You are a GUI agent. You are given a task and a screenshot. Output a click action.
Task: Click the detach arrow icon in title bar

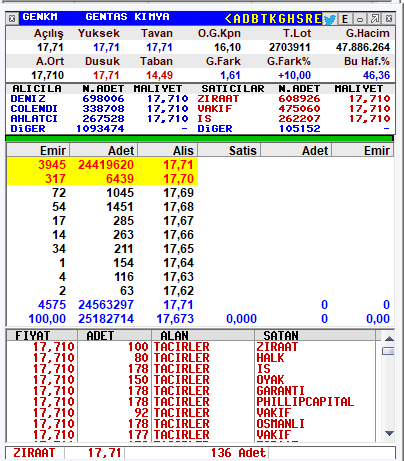point(374,19)
